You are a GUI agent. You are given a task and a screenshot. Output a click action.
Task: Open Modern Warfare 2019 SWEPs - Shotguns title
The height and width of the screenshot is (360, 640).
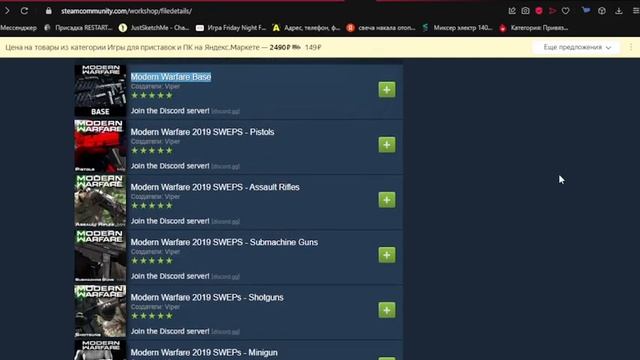click(x=207, y=297)
